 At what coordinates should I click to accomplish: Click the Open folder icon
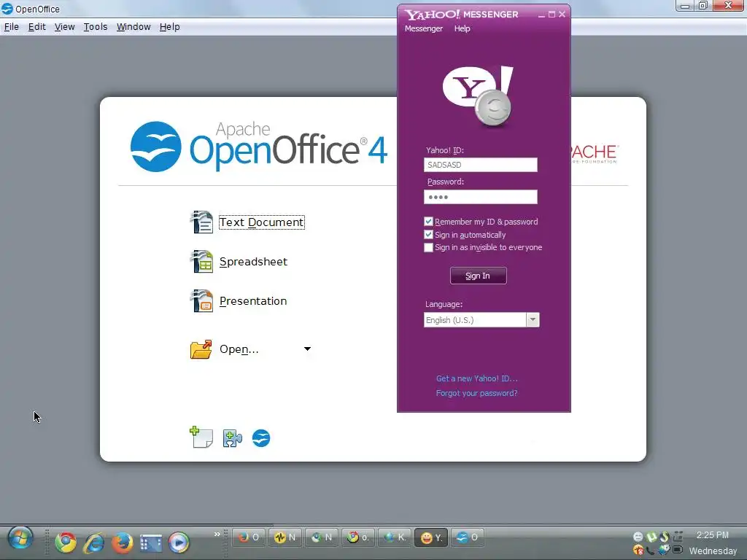coord(201,349)
